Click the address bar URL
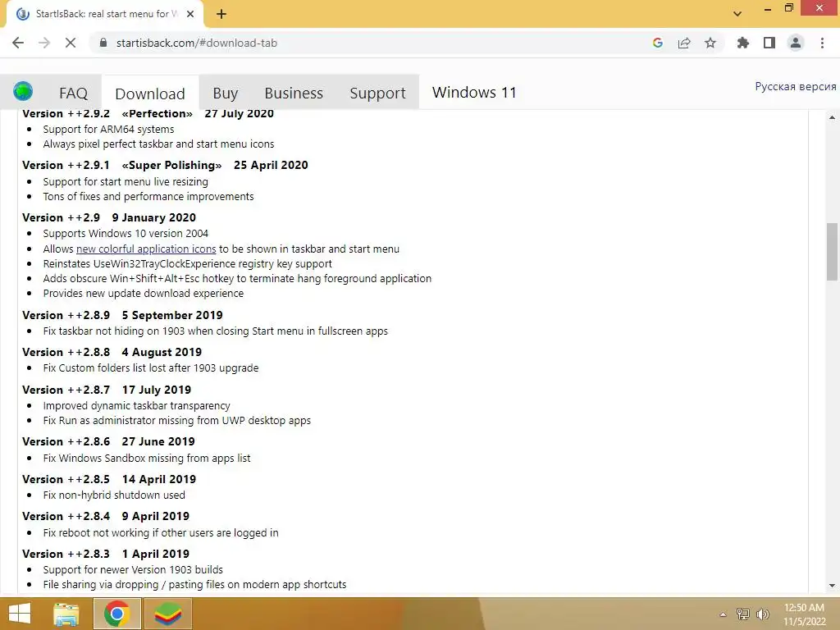 (x=197, y=43)
